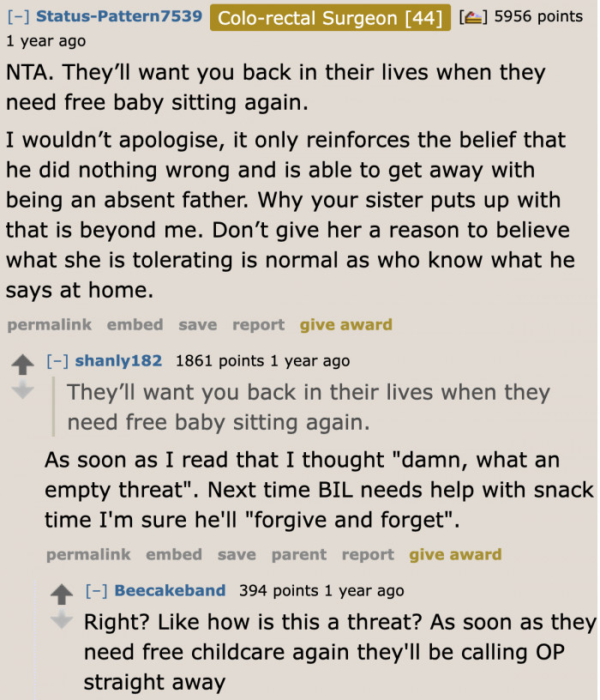
Task: Open the permalink of the top comment
Action: click(x=49, y=324)
